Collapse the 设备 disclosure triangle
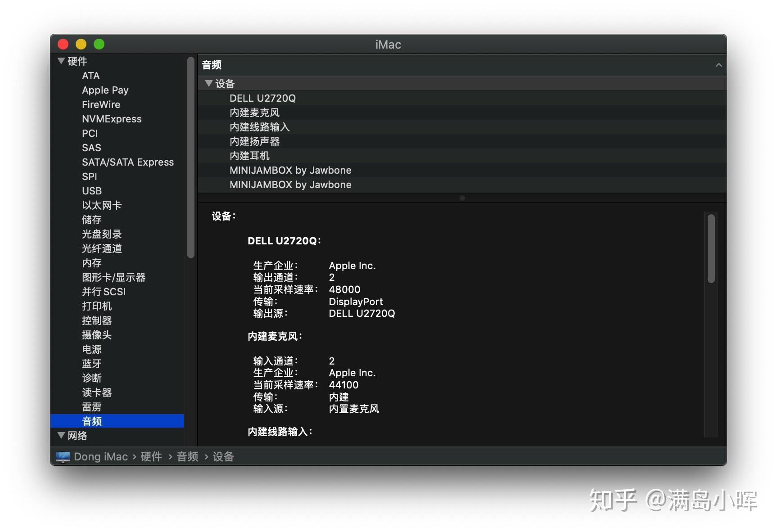Image resolution: width=777 pixels, height=532 pixels. coord(208,83)
